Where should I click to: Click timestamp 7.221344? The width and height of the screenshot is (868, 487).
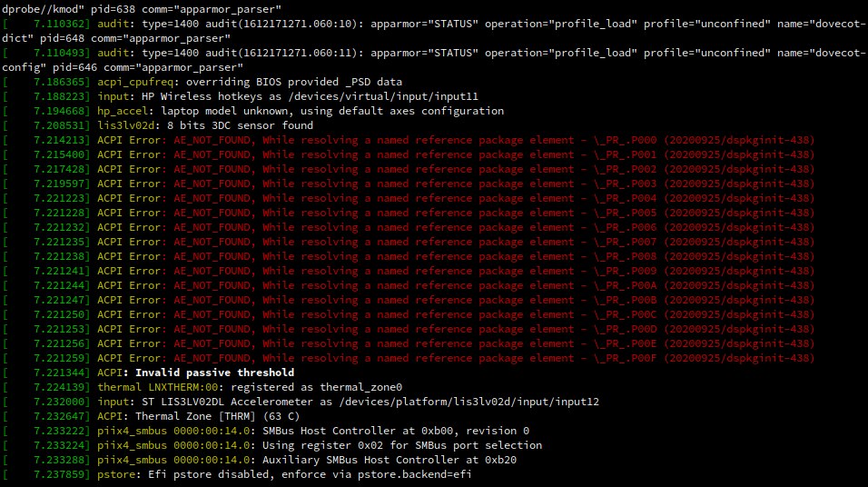(x=60, y=373)
